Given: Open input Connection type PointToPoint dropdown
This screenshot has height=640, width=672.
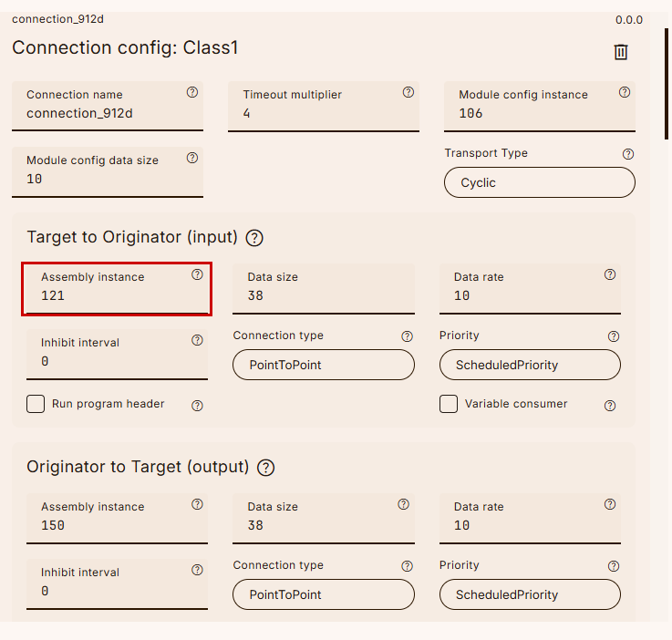Looking at the screenshot, I should pyautogui.click(x=323, y=365).
